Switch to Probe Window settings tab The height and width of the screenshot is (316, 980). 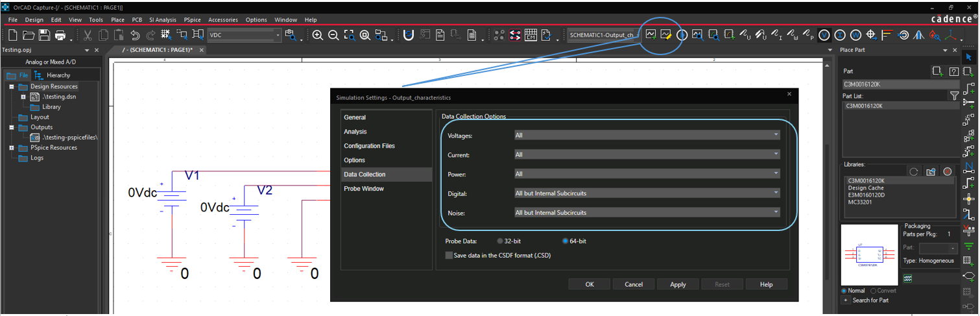[x=364, y=189]
